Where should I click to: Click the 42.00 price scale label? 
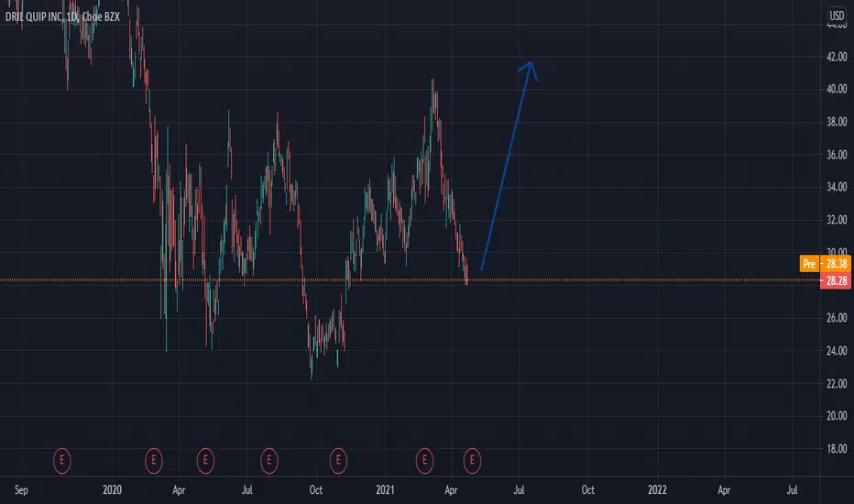click(x=837, y=57)
